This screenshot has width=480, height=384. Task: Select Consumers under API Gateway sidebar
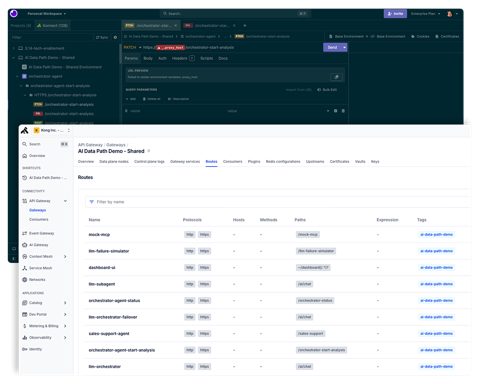(x=39, y=219)
